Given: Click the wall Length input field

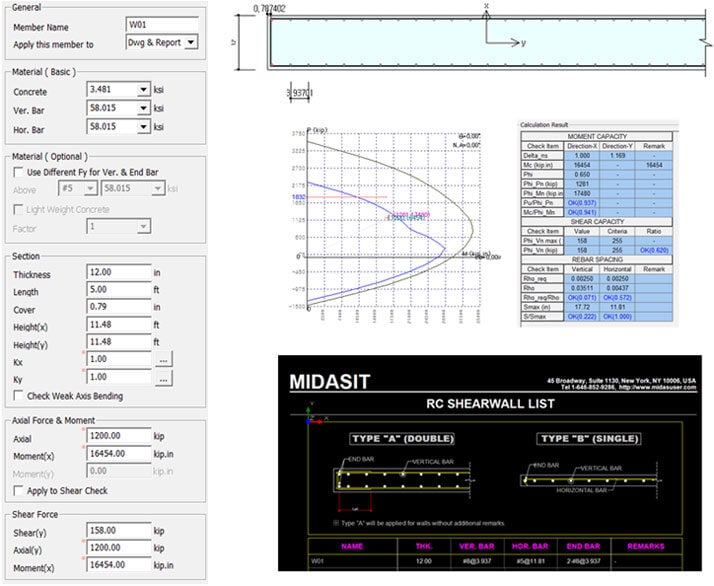Looking at the screenshot, I should [118, 291].
